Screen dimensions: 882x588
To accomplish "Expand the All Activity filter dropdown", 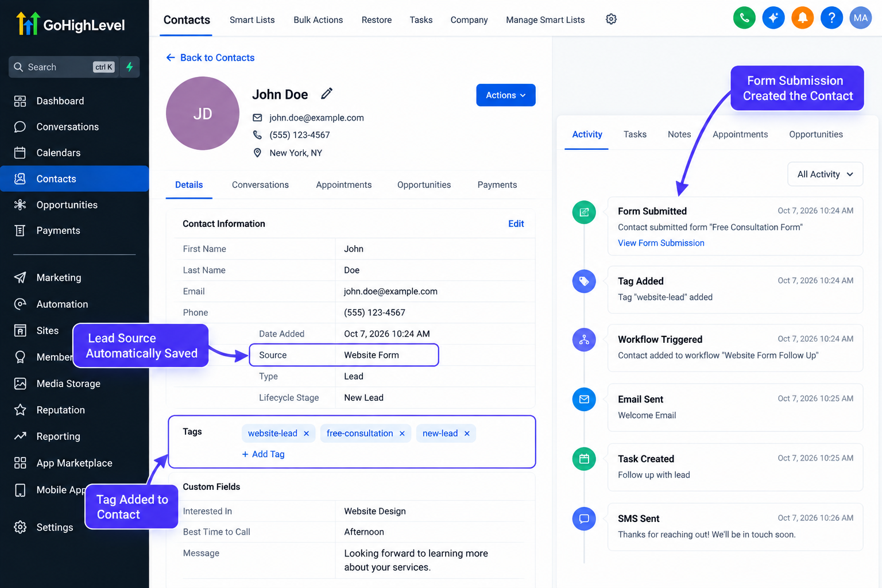I will tap(825, 175).
